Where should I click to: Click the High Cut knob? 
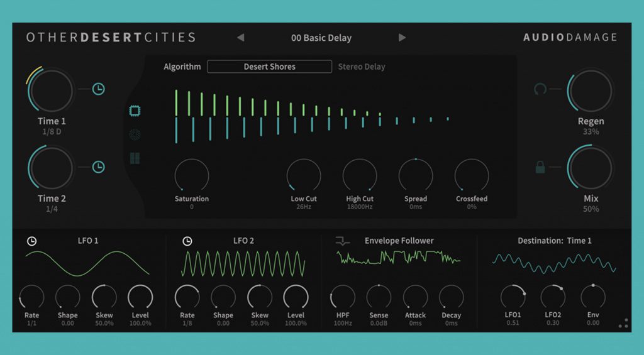360,176
